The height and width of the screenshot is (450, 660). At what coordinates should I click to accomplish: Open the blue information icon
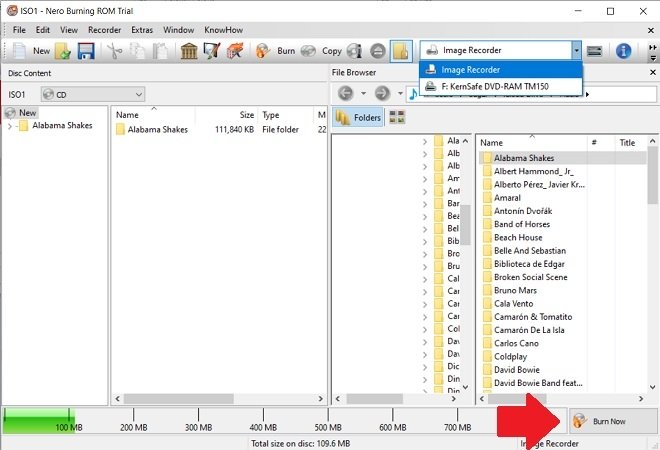[x=623, y=51]
